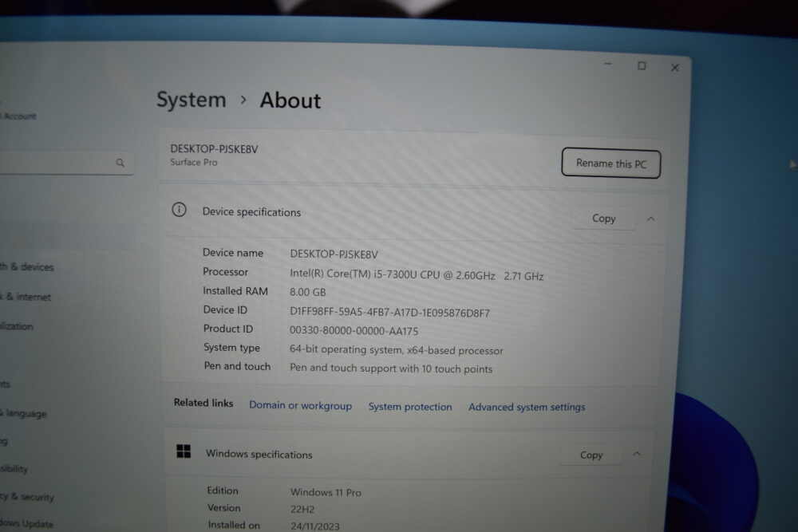Open Accessibility sidebar item
This screenshot has width=798, height=532.
click(x=14, y=468)
